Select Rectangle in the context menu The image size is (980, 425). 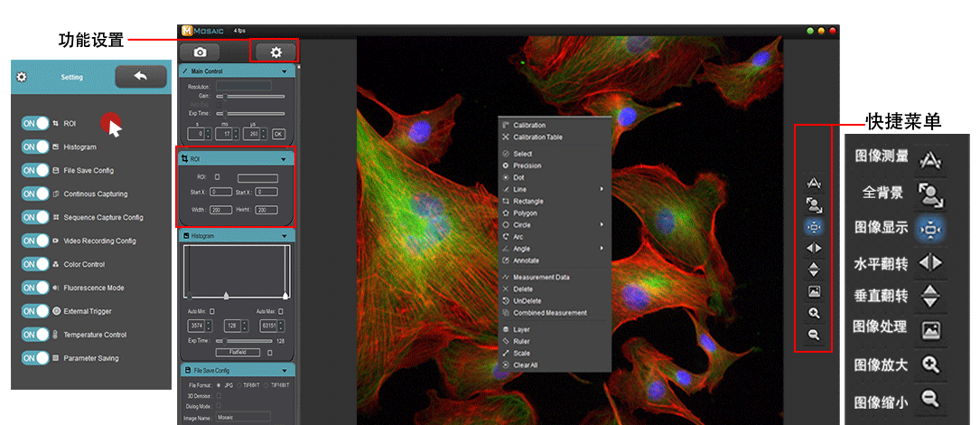tap(528, 201)
